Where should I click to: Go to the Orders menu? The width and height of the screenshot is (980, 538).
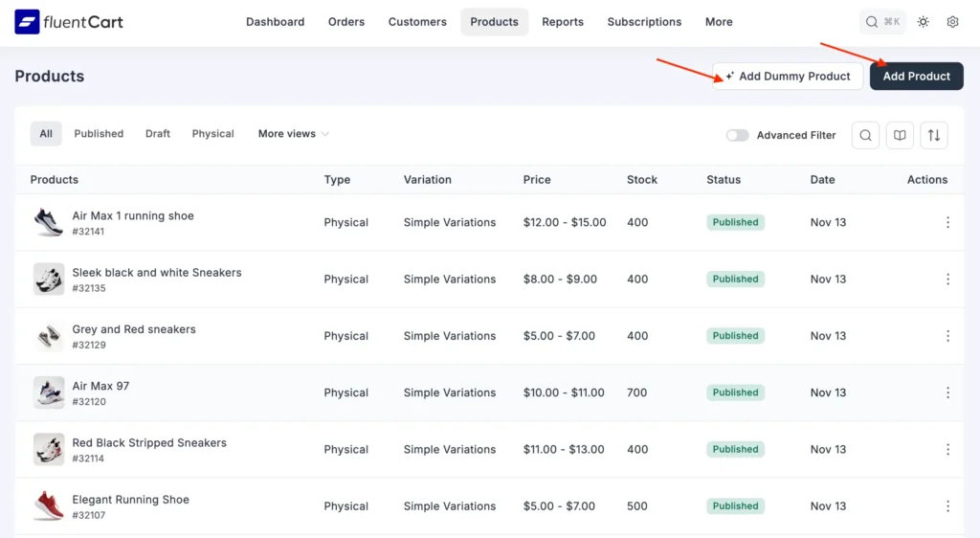tap(345, 22)
